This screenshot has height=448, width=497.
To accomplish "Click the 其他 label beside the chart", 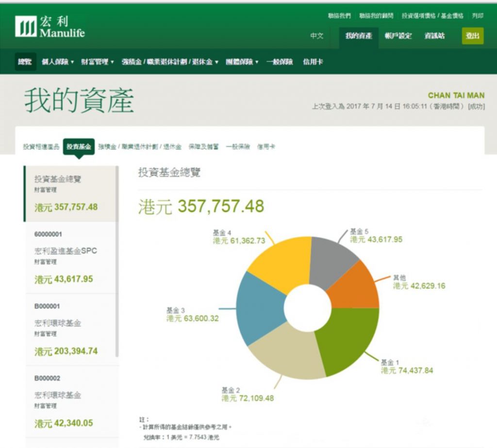I will click(x=400, y=278).
